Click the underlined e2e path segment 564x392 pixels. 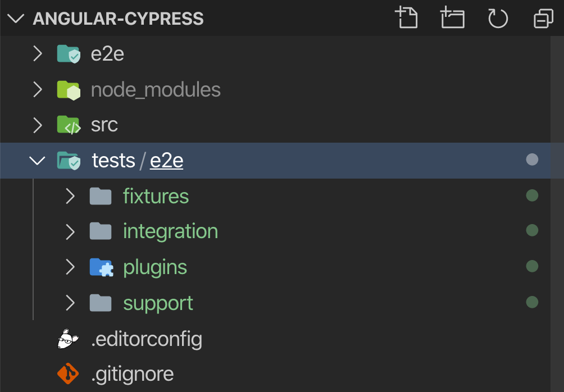(x=166, y=161)
